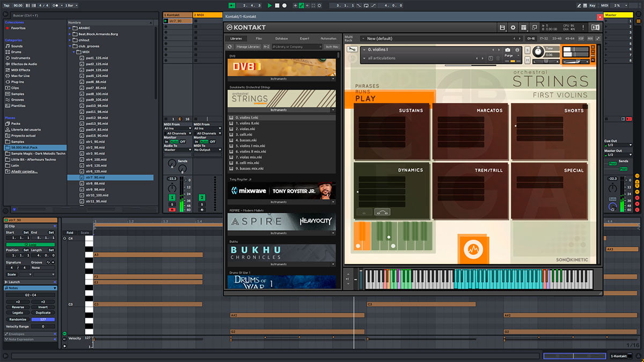Open Audio To Master dropdown
644x362 pixels.
178,150
